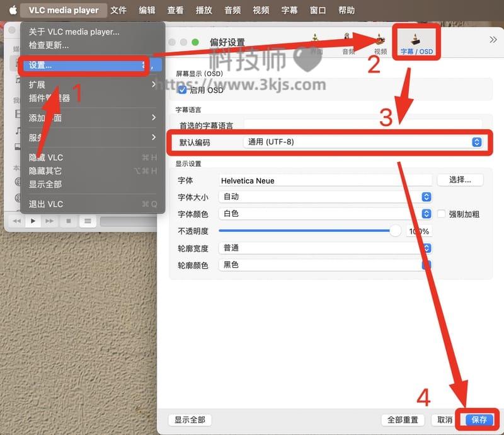Click the 选择... font button
The image size is (504, 435).
[x=460, y=180]
